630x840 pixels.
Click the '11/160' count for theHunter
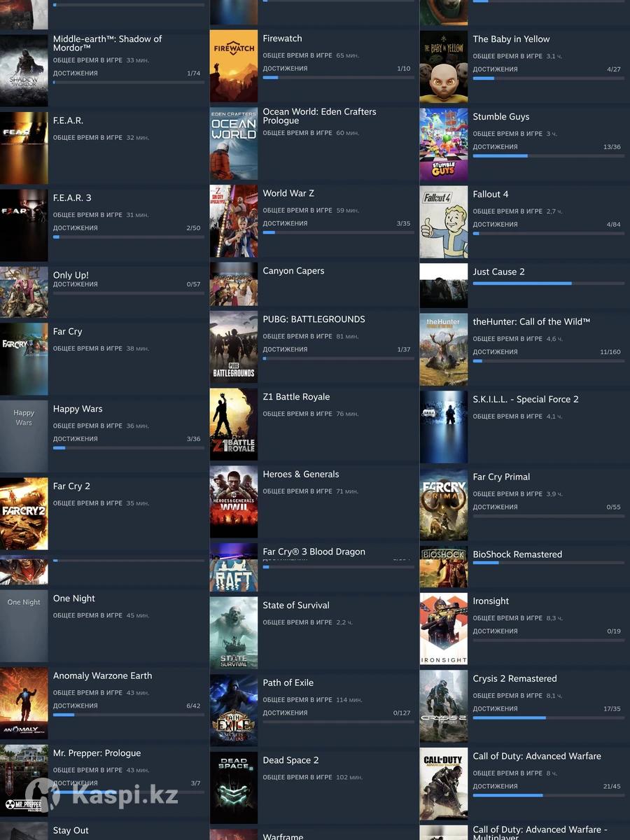[610, 352]
